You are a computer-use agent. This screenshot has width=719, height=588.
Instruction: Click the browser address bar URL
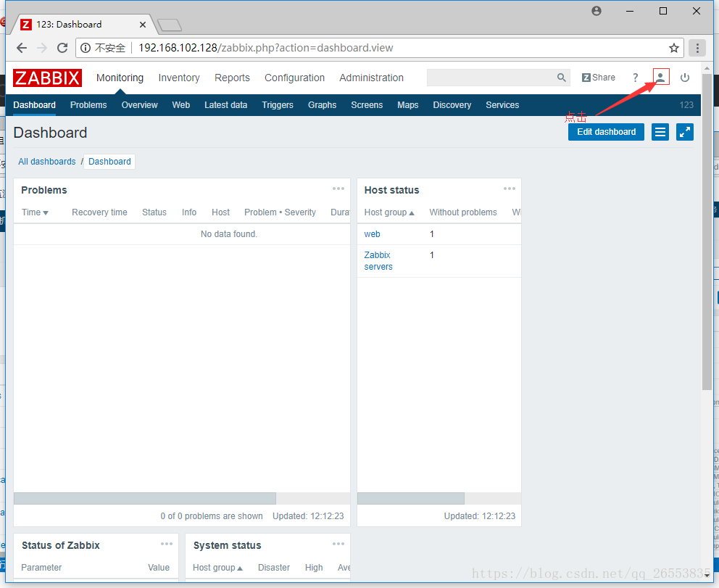click(x=265, y=48)
